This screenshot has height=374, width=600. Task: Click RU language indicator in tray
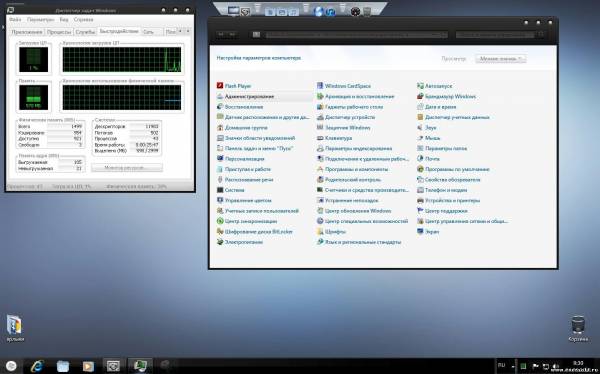501,366
